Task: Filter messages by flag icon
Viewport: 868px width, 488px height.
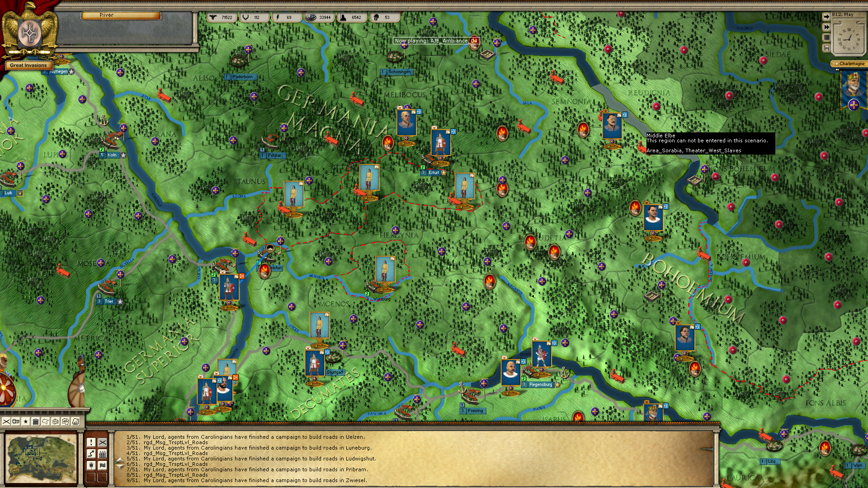Action: 103,465
